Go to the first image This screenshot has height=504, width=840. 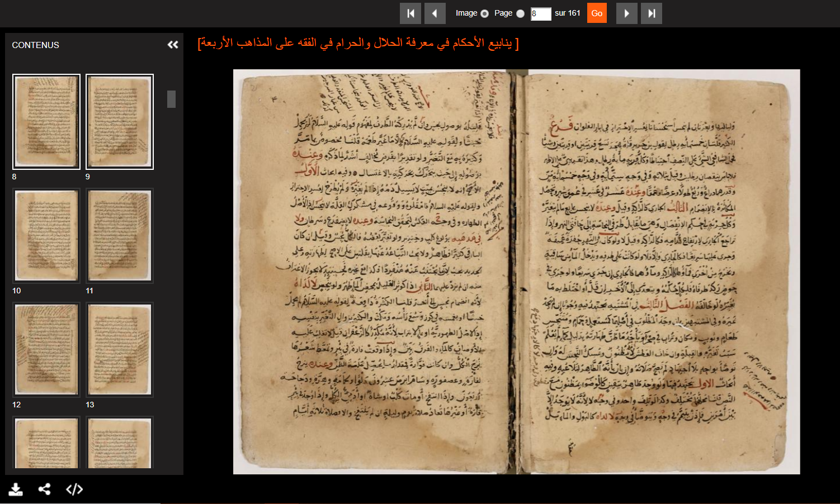pos(410,13)
